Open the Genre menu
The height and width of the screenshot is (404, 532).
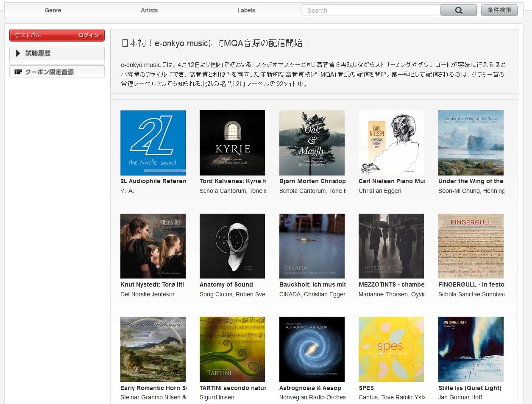[53, 10]
